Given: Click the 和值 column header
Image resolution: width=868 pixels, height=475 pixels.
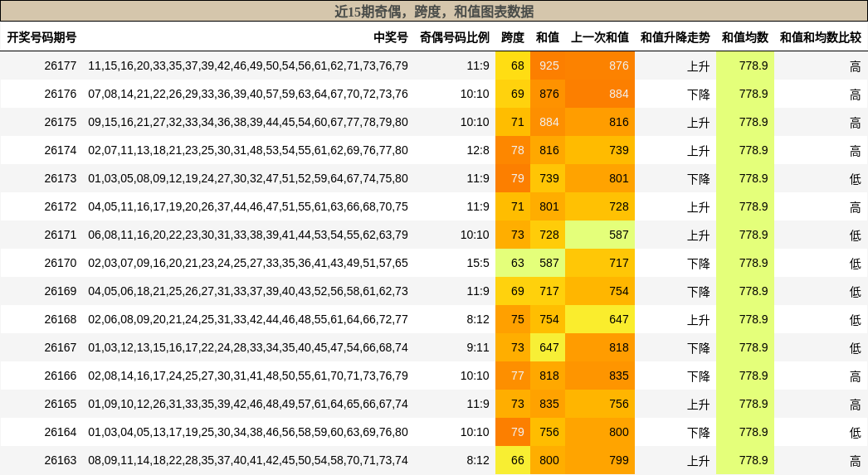Looking at the screenshot, I should tap(548, 37).
